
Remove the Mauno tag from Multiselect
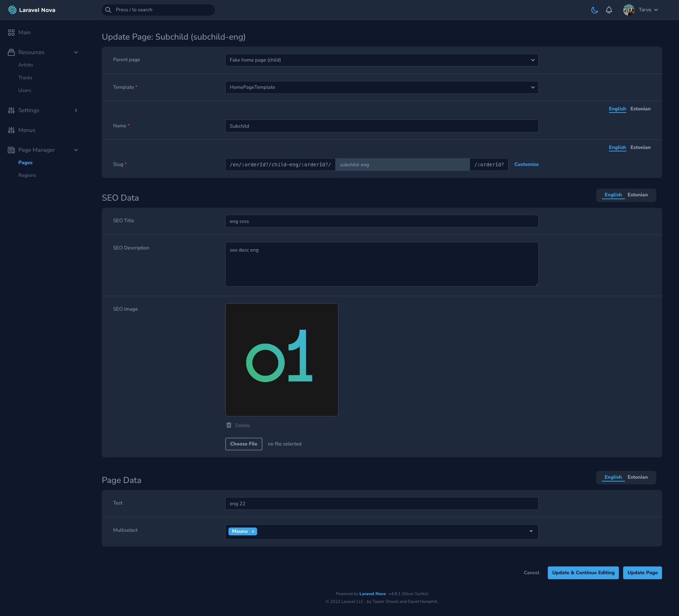tap(253, 531)
